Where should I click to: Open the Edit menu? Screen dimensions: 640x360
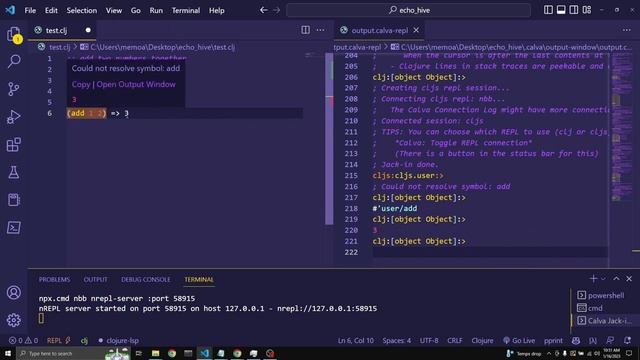tap(51, 10)
